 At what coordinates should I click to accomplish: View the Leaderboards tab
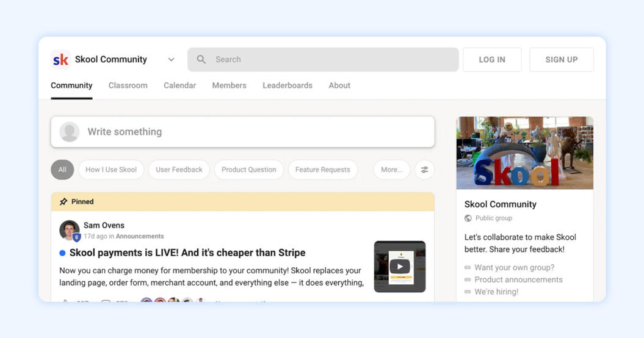288,85
